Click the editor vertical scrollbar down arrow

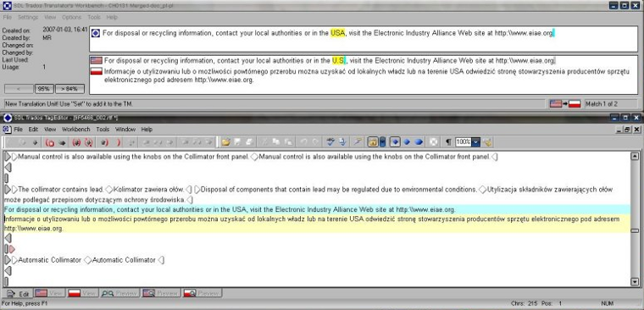tap(635, 282)
